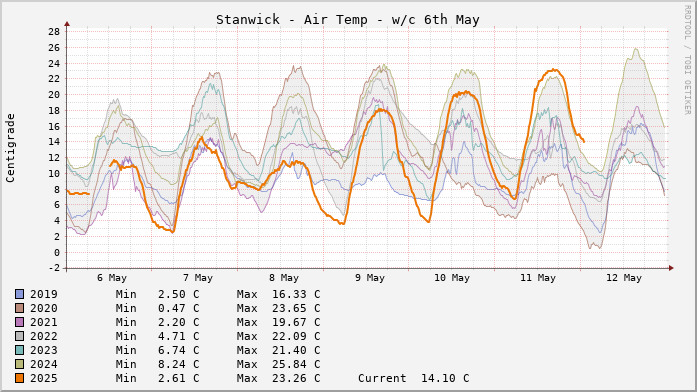Click the 2021 max value '19.67 C'
The image size is (697, 392).
click(296, 322)
